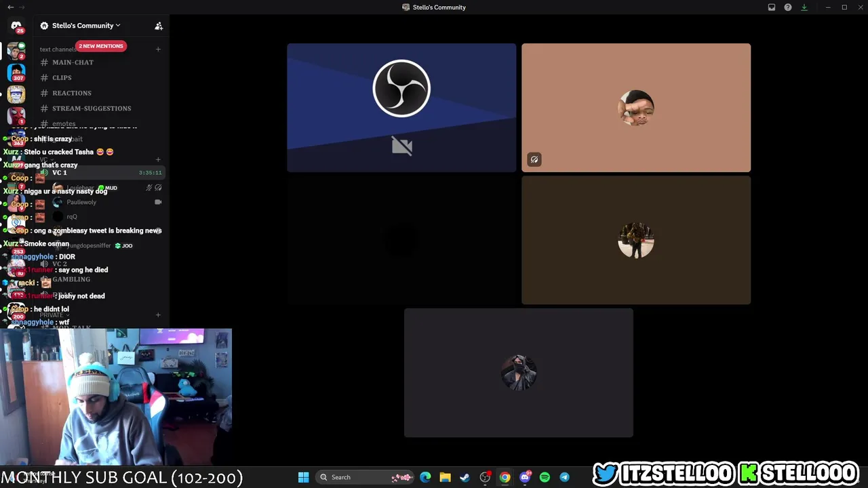Click the muted video icon on beige tile
This screenshot has width=868, height=488.
point(534,160)
